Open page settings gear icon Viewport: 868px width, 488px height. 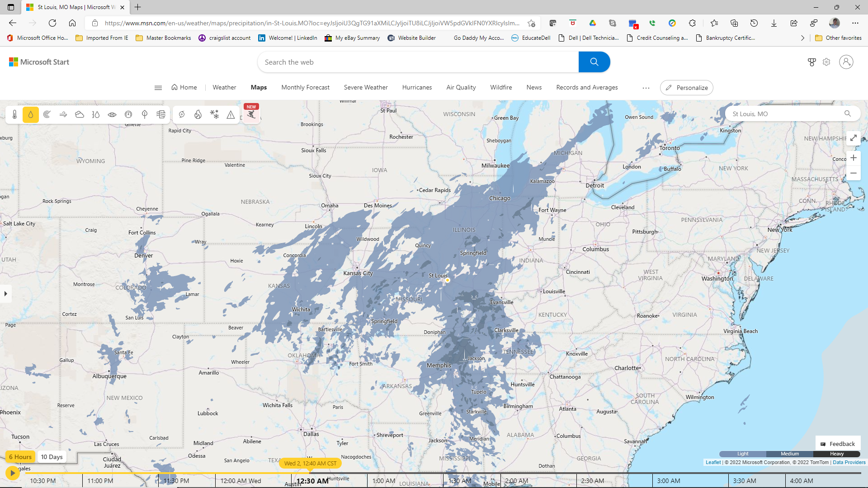(x=826, y=62)
